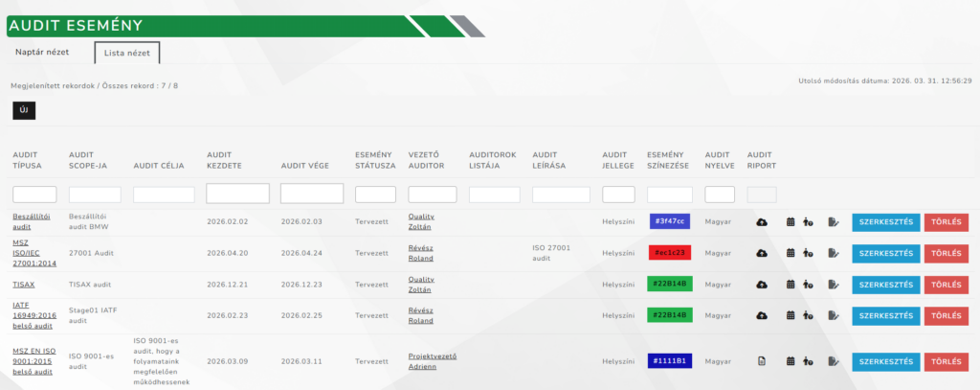Click Szerkesztés for Beszállítói audit row
980x390 pixels.
coord(885,222)
